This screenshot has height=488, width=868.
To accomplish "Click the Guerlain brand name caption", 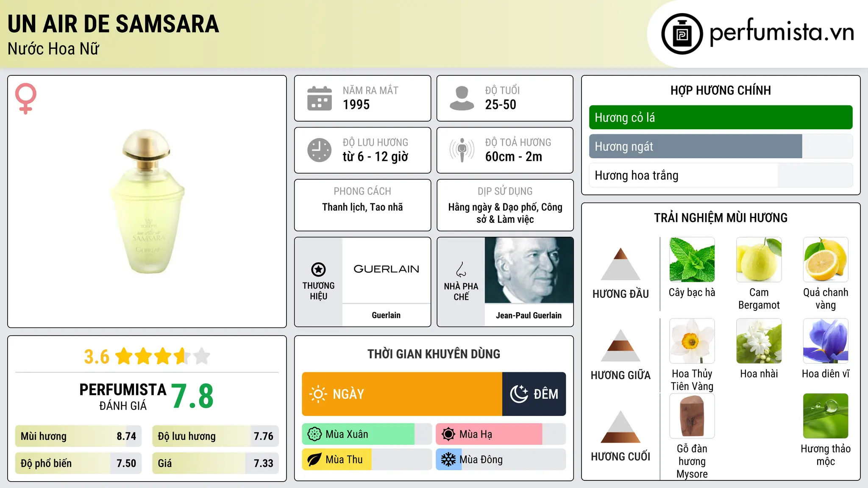I will [x=386, y=315].
